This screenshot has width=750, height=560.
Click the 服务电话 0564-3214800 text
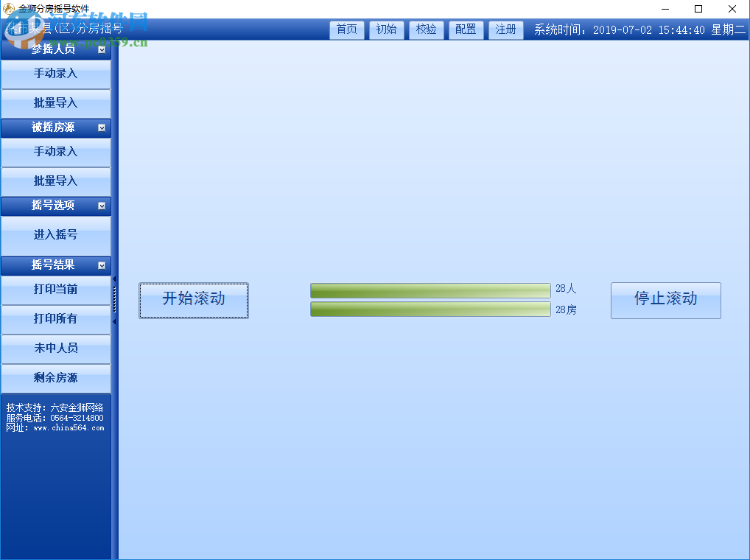point(55,418)
